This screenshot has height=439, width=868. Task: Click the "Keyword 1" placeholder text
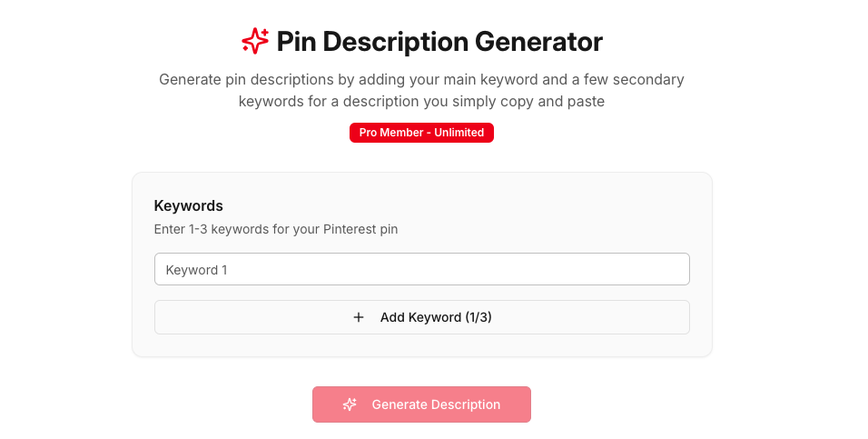click(x=196, y=270)
